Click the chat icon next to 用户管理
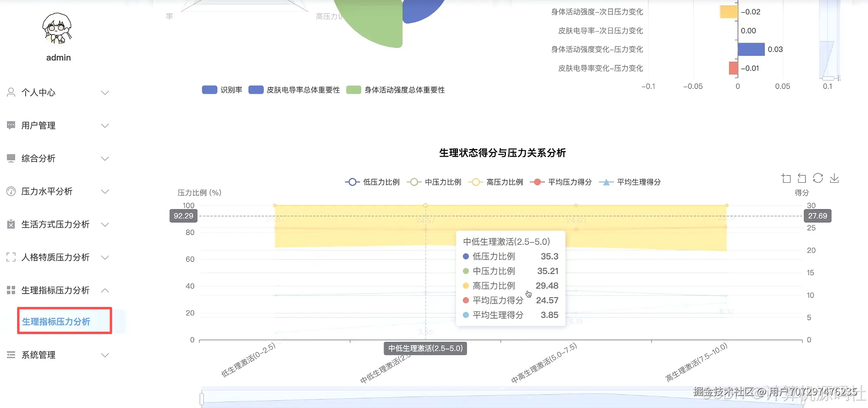The height and width of the screenshot is (408, 868). pos(11,125)
